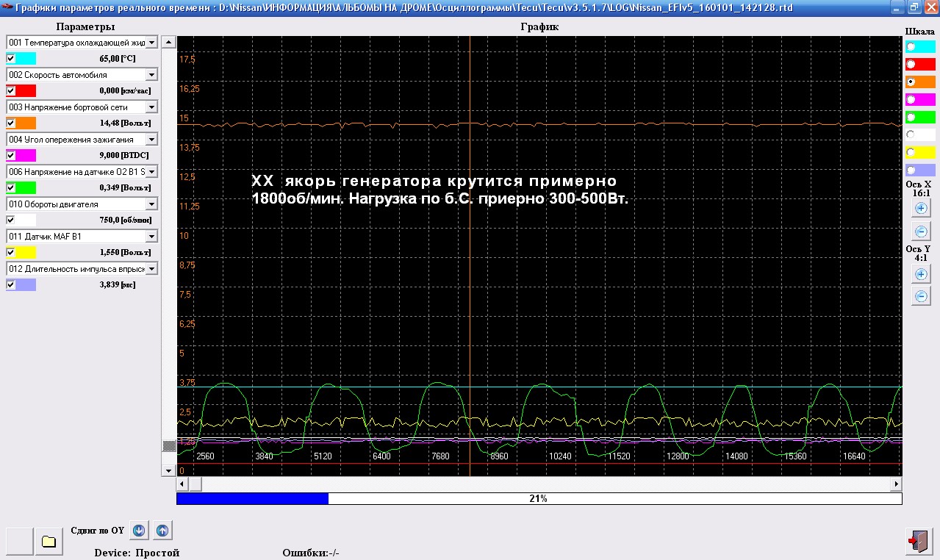Open log file with folder icon

pyautogui.click(x=49, y=542)
